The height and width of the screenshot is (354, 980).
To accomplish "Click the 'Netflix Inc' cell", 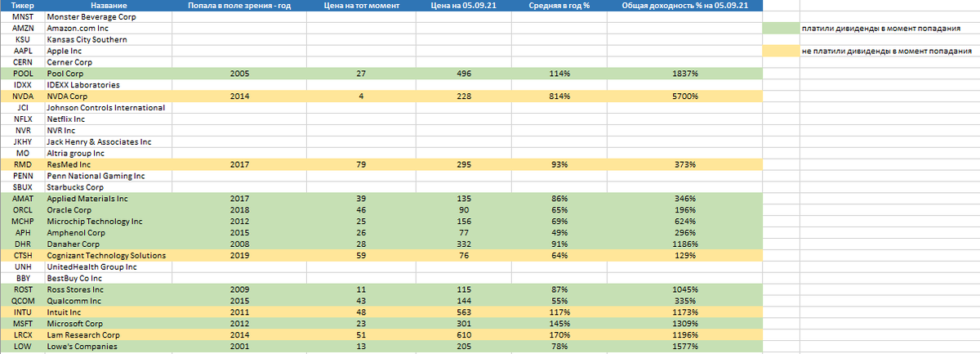I will (x=109, y=119).
